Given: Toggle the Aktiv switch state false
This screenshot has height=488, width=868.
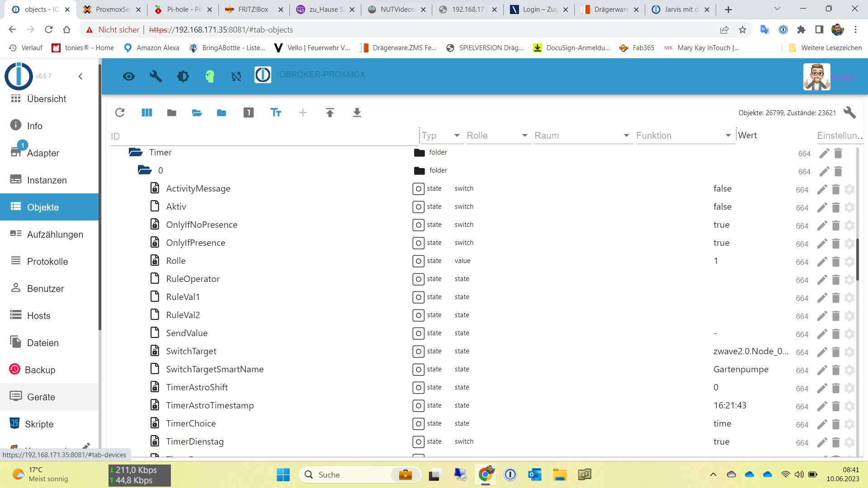Looking at the screenshot, I should [722, 206].
